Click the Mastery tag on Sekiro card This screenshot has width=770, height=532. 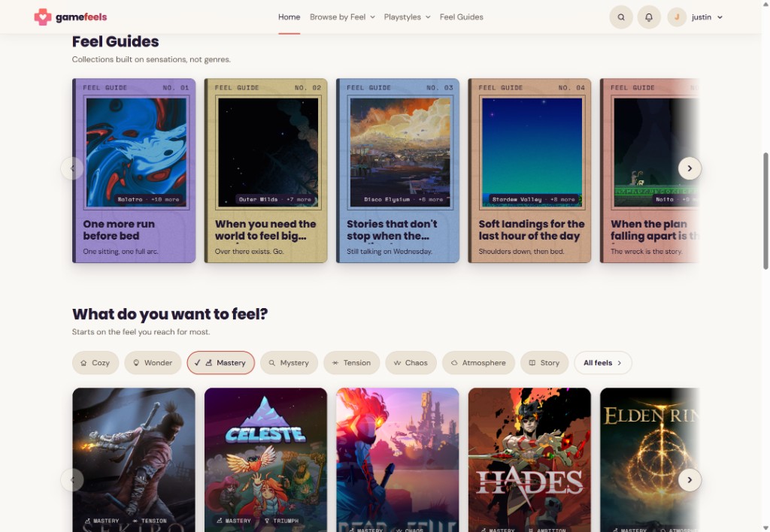pyautogui.click(x=102, y=521)
